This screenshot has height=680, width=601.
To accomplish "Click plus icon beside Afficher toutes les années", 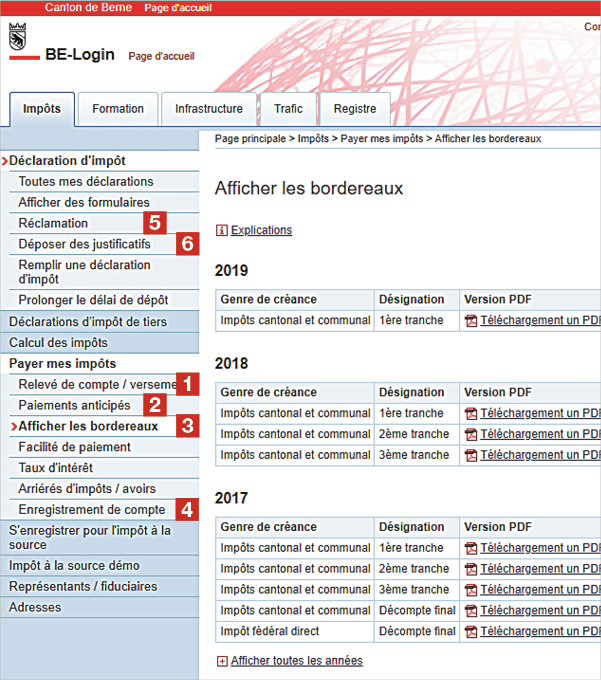I will (222, 661).
